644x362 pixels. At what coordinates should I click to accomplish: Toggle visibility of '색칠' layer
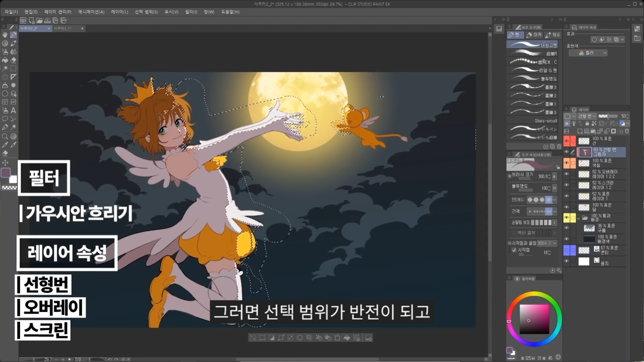(567, 163)
